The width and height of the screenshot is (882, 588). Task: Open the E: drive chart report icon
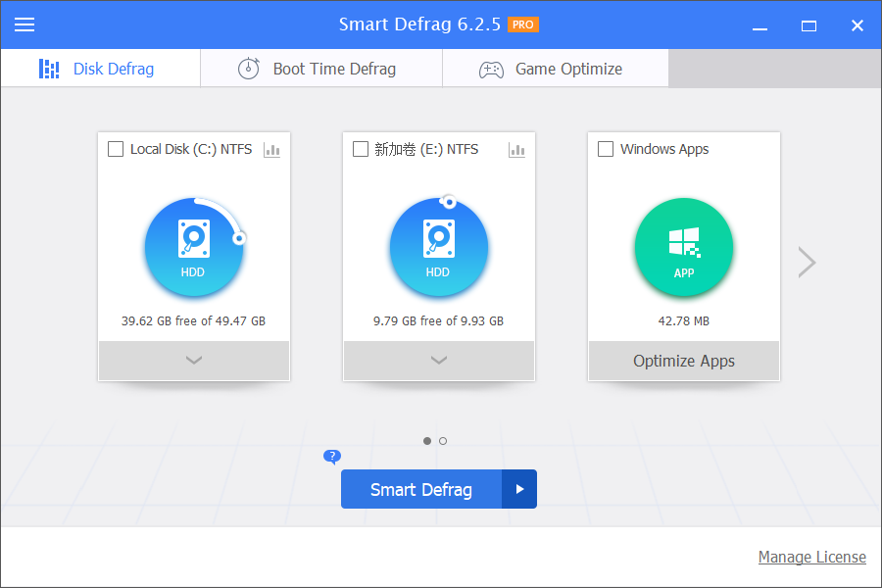[x=516, y=150]
